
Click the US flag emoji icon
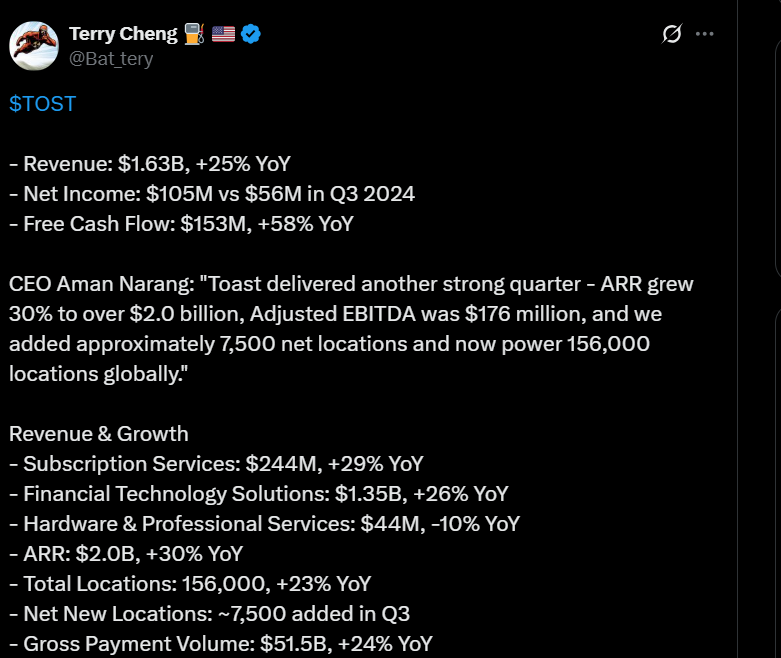[223, 34]
